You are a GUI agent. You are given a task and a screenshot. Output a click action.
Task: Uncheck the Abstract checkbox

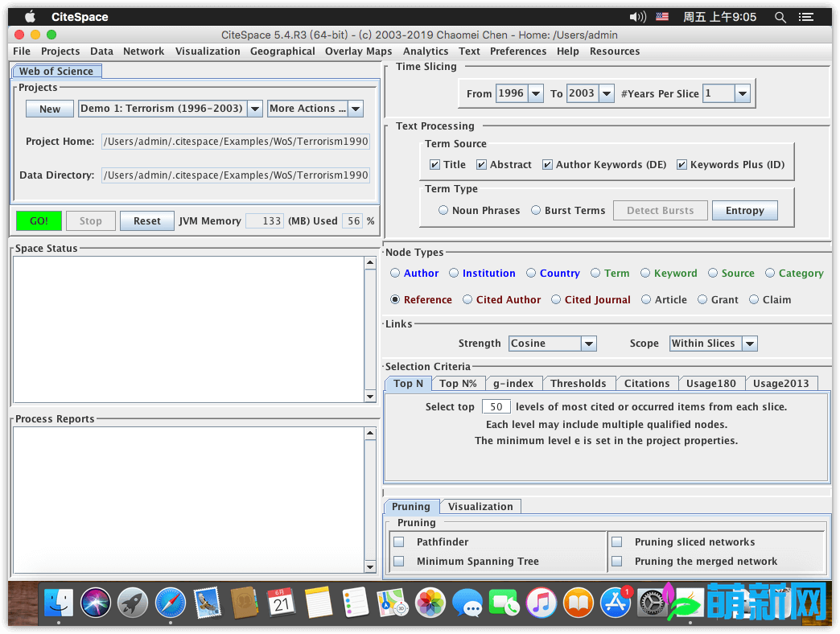(482, 164)
